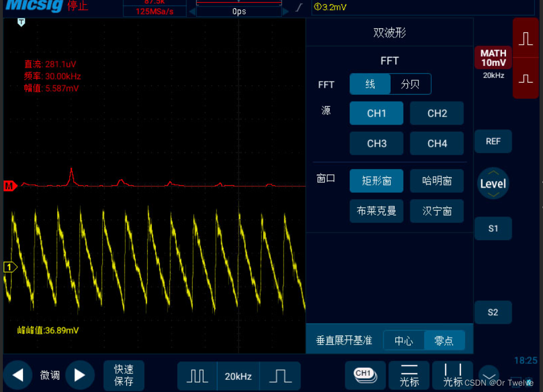Tap the 幅值: 5.587mV measurement
The width and height of the screenshot is (543, 392).
(x=51, y=88)
